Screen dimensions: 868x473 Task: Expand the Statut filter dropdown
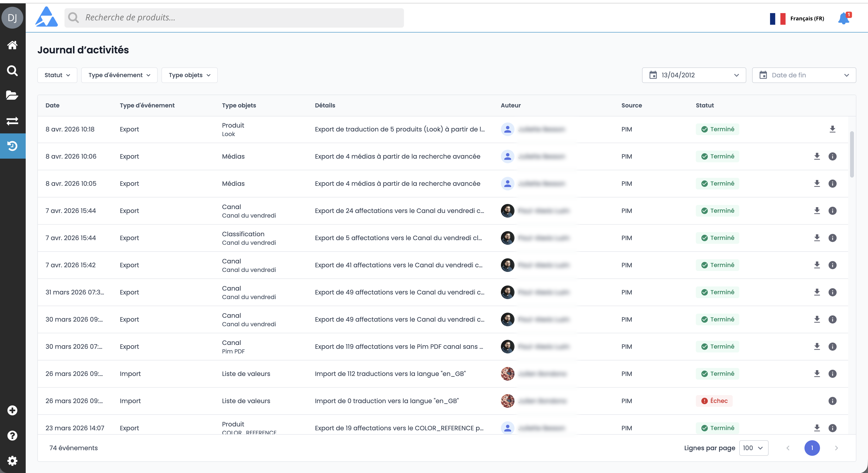pos(57,75)
